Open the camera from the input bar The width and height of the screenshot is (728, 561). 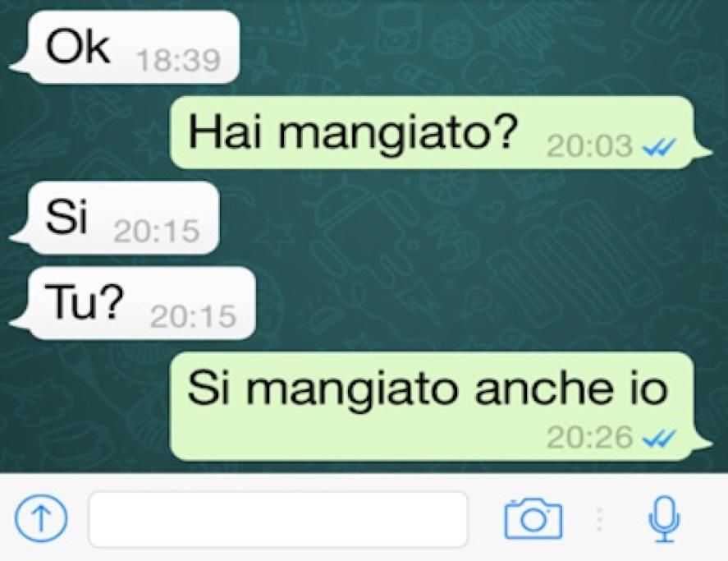[x=533, y=519]
